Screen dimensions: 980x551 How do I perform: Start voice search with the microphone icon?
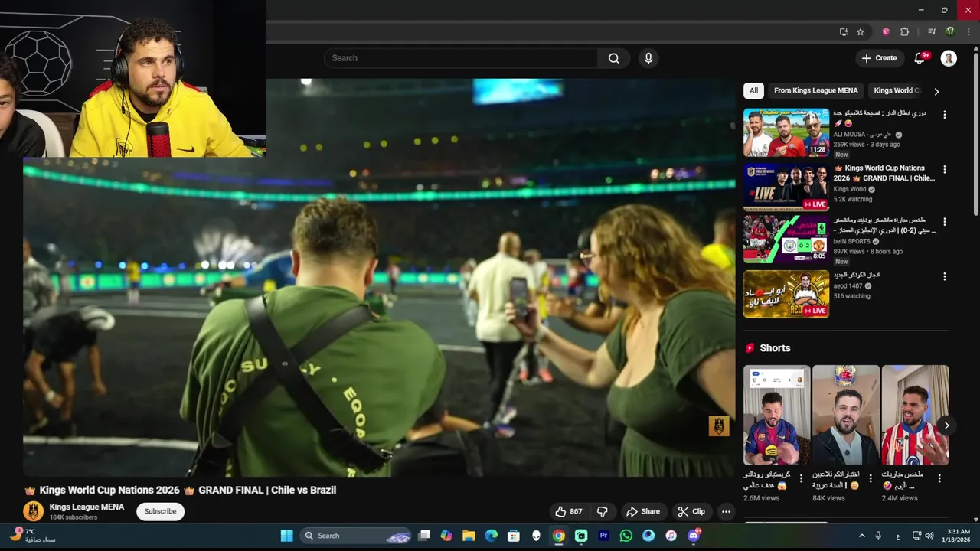click(x=648, y=58)
